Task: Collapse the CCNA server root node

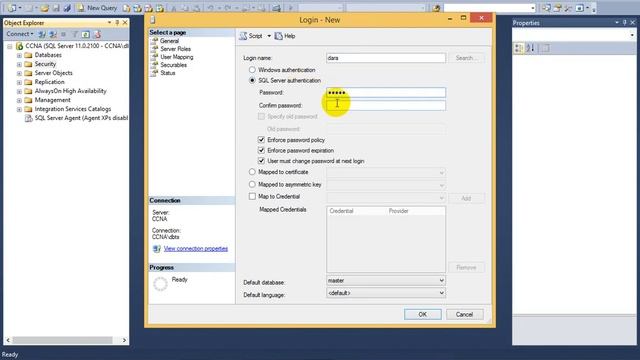Action: tap(9, 46)
